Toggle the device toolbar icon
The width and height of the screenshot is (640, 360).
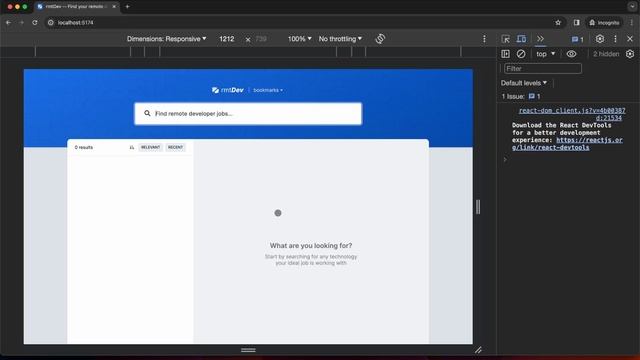(521, 39)
